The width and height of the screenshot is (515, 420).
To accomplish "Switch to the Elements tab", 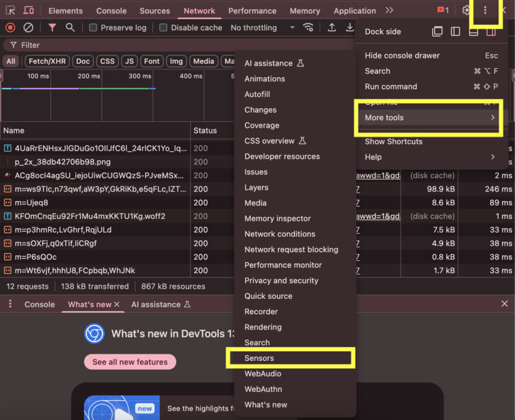I will pos(65,11).
